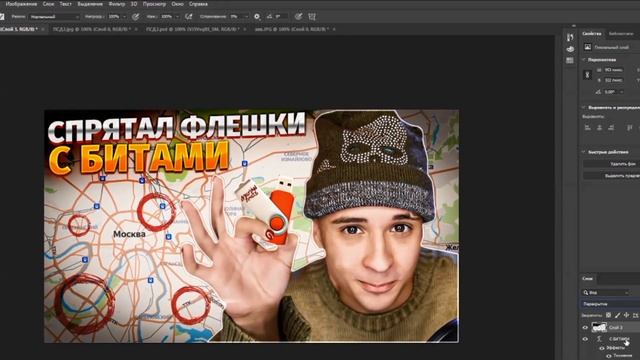Align right edges icon
Viewport: 640px width, 360px height.
point(611,128)
